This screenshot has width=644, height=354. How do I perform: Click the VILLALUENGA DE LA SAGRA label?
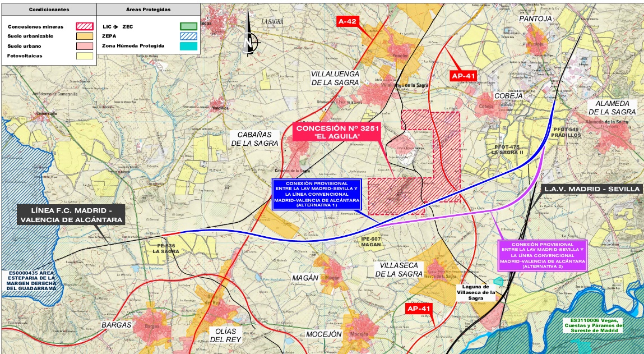click(x=335, y=78)
